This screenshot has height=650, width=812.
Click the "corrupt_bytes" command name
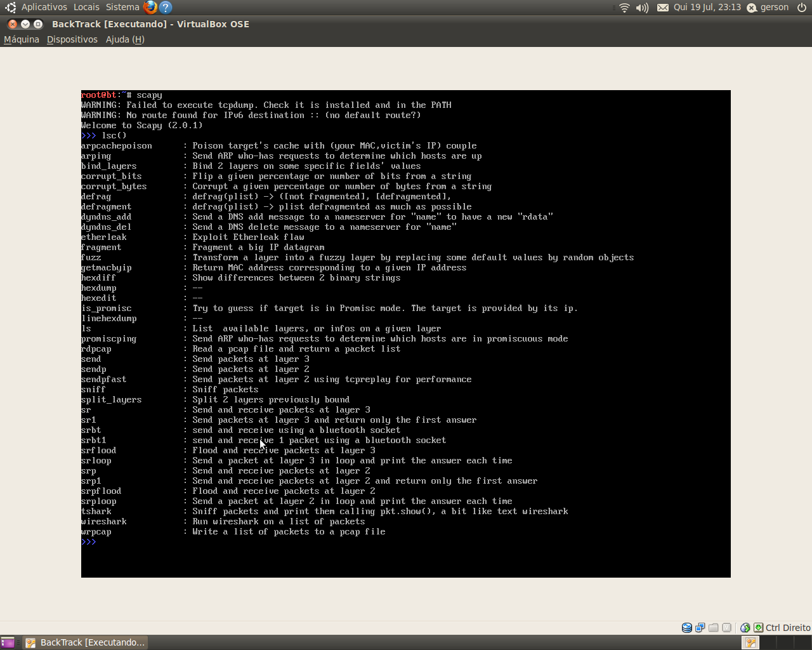114,187
